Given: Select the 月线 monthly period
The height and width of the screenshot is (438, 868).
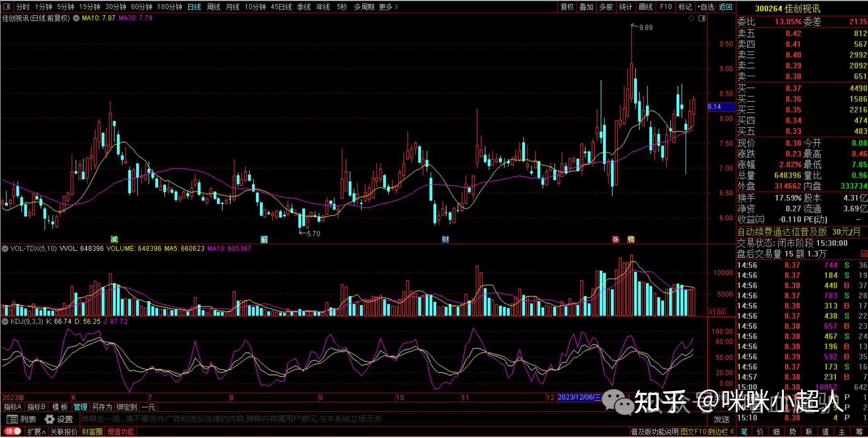Looking at the screenshot, I should (x=232, y=7).
